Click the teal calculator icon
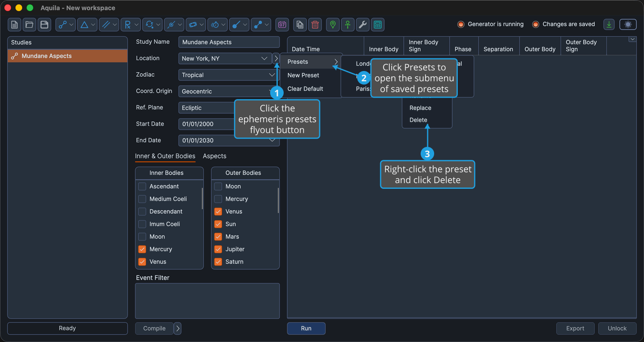Screen dimensions: 644x342 click(x=378, y=25)
